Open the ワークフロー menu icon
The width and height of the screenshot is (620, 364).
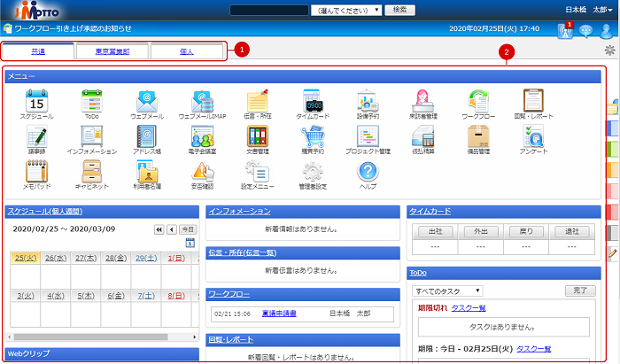[478, 101]
